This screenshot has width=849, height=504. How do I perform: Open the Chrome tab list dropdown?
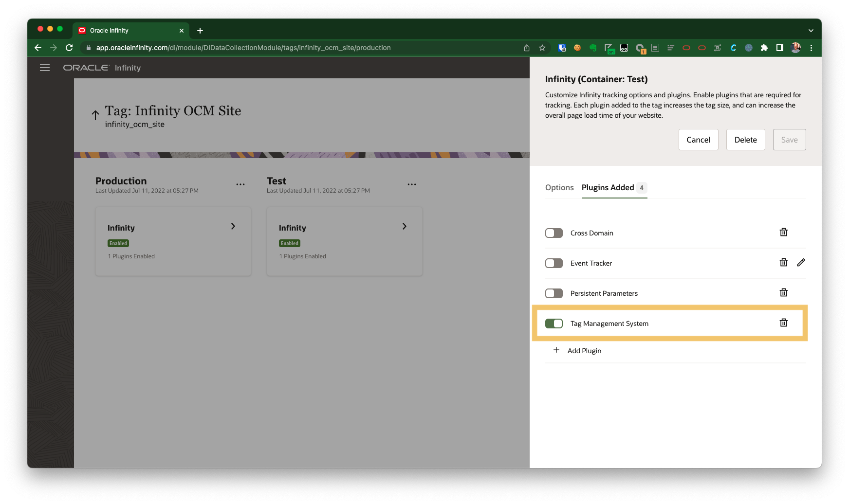pyautogui.click(x=811, y=30)
